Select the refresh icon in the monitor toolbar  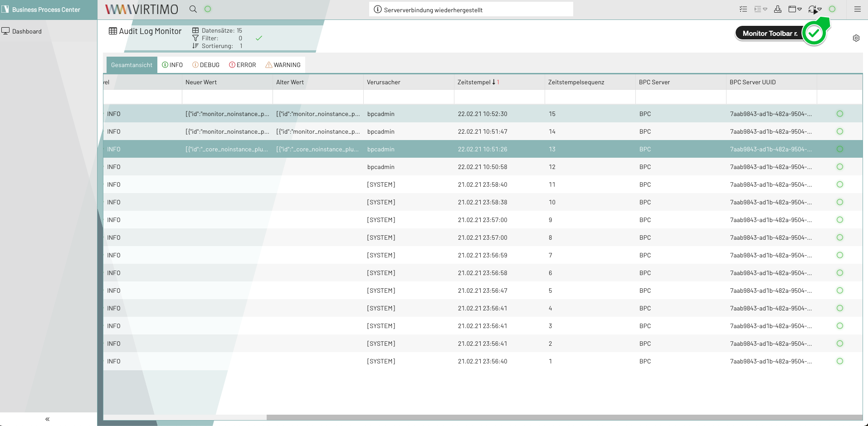(811, 9)
